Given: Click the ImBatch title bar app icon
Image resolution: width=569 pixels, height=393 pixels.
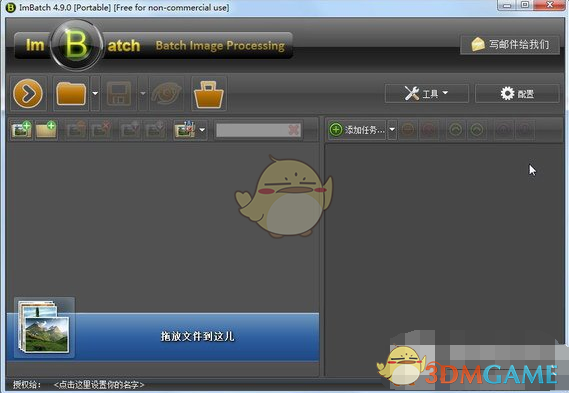Looking at the screenshot, I should [11, 7].
